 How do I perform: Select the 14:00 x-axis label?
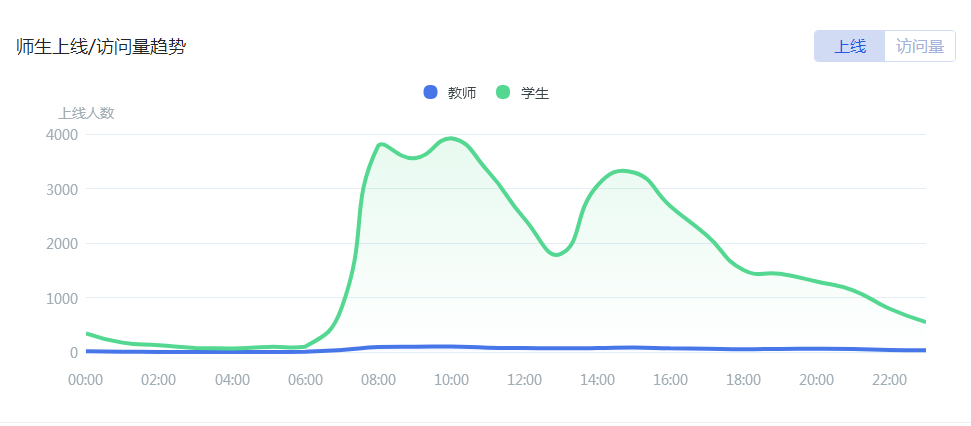click(598, 380)
